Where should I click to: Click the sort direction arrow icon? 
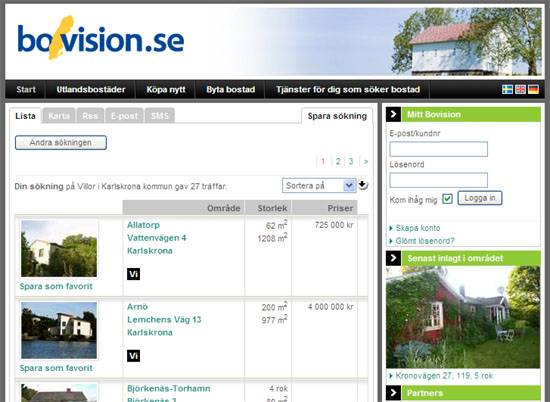pyautogui.click(x=362, y=185)
